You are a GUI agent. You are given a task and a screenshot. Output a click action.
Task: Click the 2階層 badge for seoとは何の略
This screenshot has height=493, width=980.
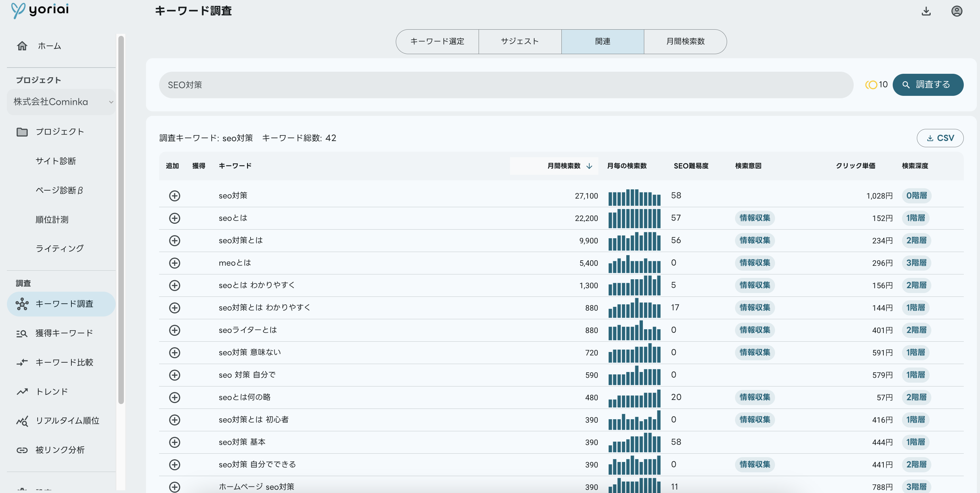[916, 397]
